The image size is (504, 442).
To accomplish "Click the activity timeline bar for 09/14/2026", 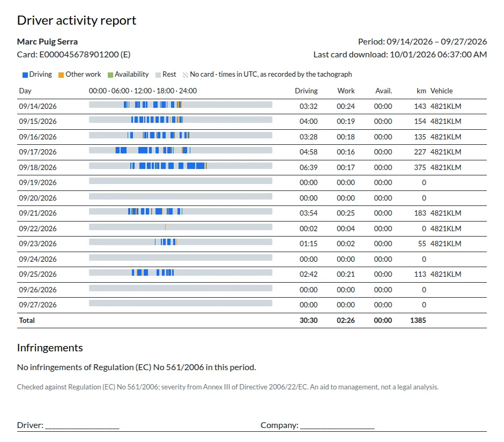I will tap(181, 105).
